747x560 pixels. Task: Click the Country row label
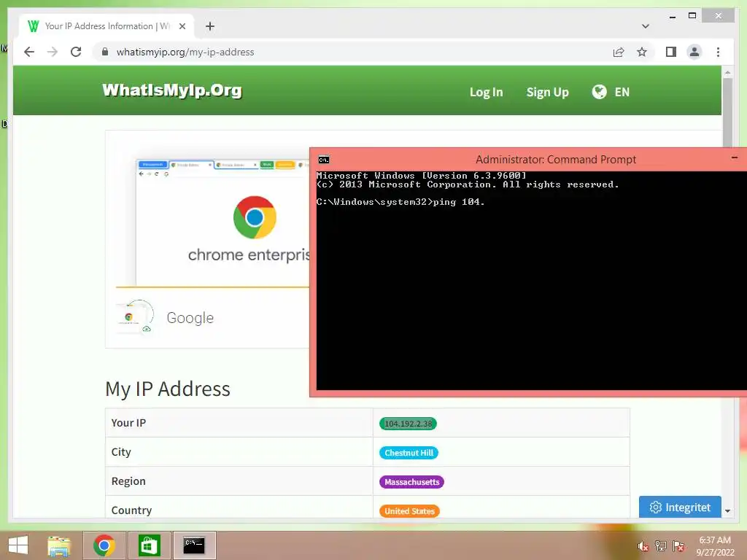[x=131, y=510]
